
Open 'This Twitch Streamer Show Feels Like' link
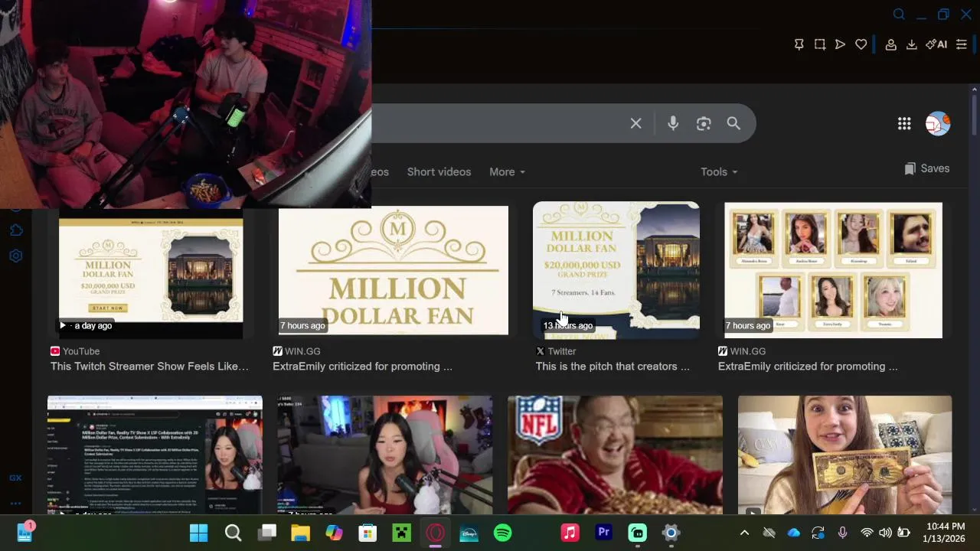coord(149,366)
